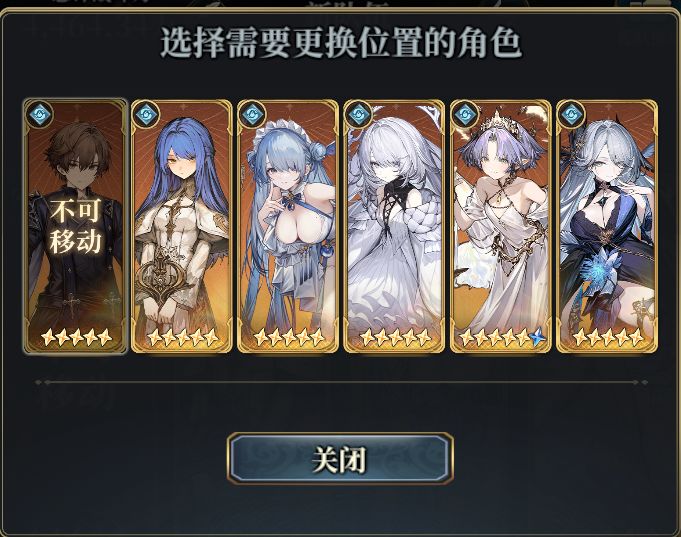Click the 关闭 button
The width and height of the screenshot is (681, 537).
[340, 458]
